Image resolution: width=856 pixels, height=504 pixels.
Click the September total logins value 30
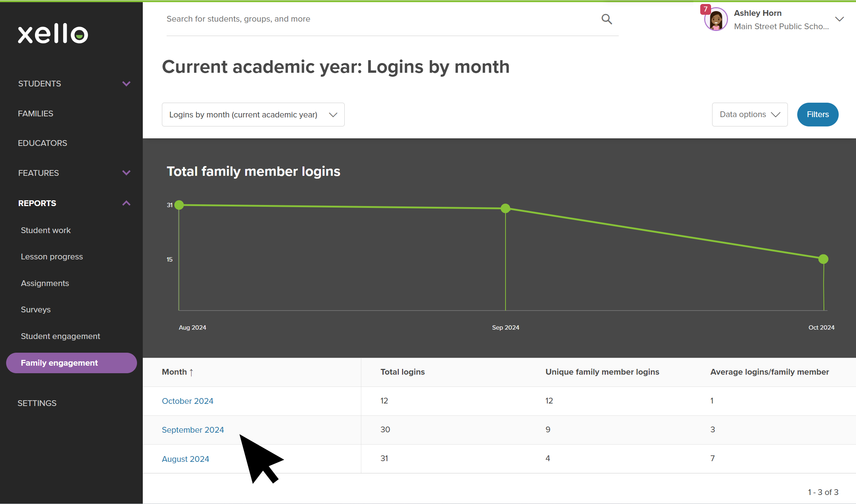pyautogui.click(x=385, y=429)
